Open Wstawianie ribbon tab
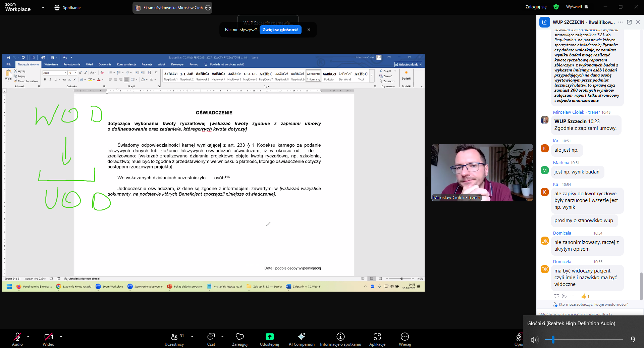 [51, 64]
